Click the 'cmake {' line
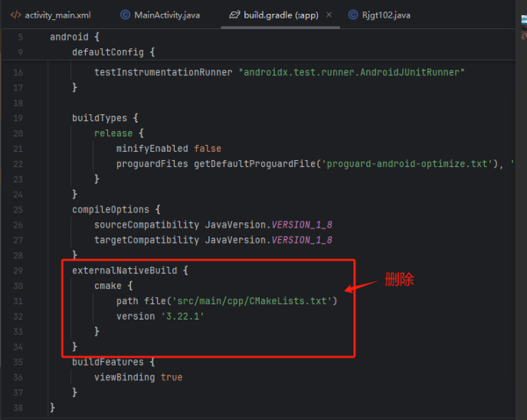This screenshot has height=420, width=527. click(113, 286)
